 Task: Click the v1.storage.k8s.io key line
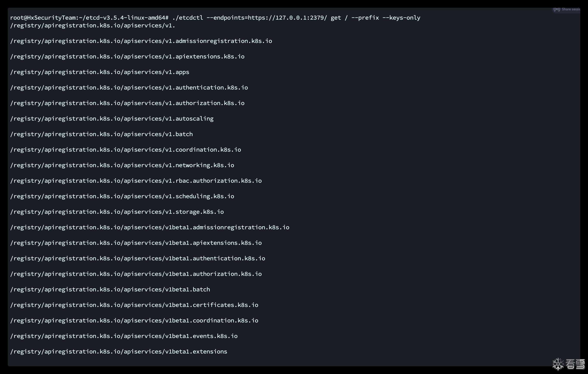click(x=117, y=212)
